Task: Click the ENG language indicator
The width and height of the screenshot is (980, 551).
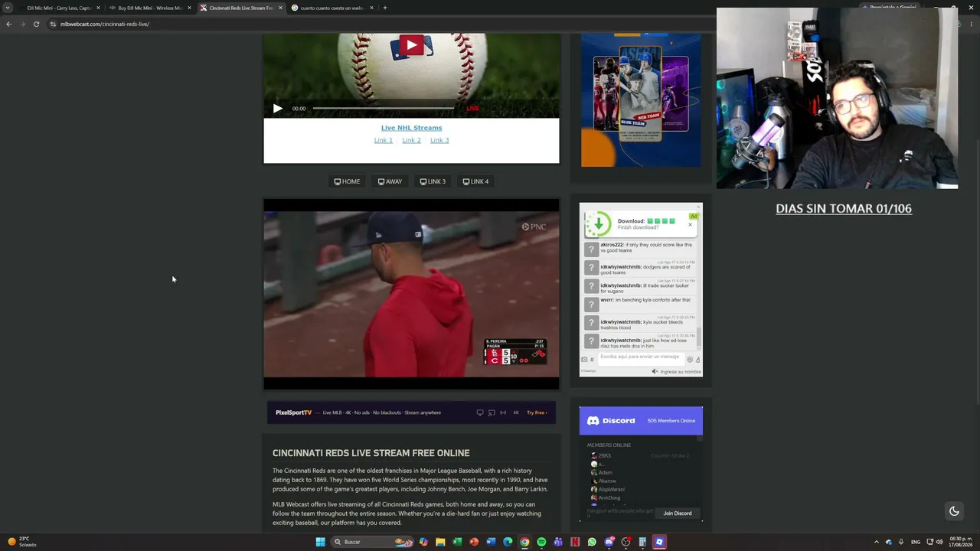Action: [916, 542]
